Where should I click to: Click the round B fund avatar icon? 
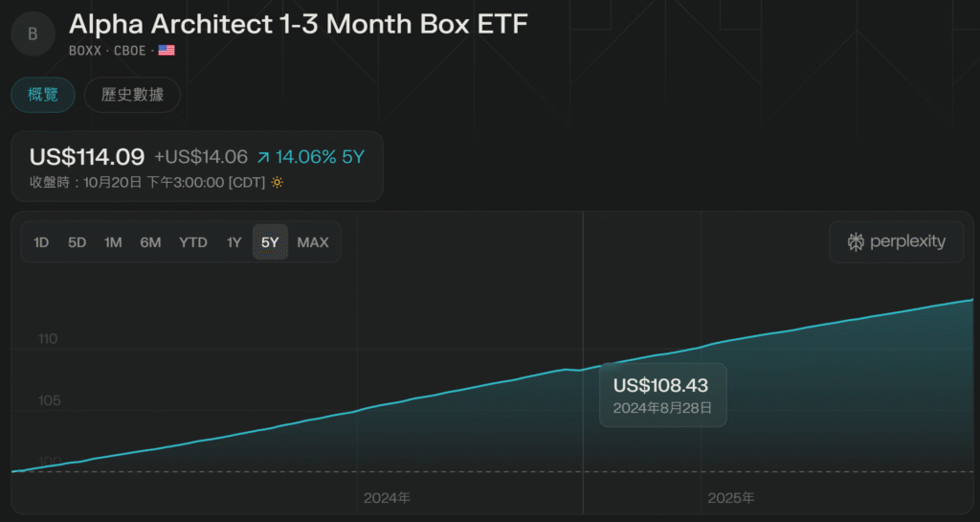pyautogui.click(x=33, y=34)
